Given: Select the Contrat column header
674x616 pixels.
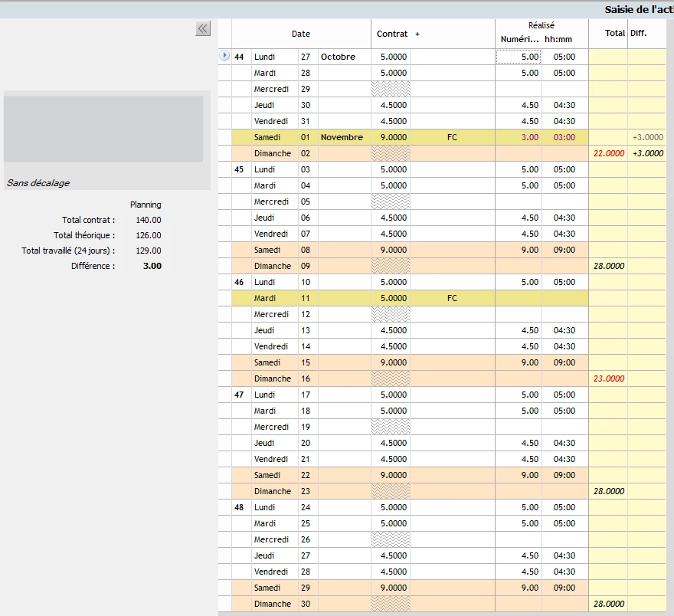Looking at the screenshot, I should tap(392, 34).
